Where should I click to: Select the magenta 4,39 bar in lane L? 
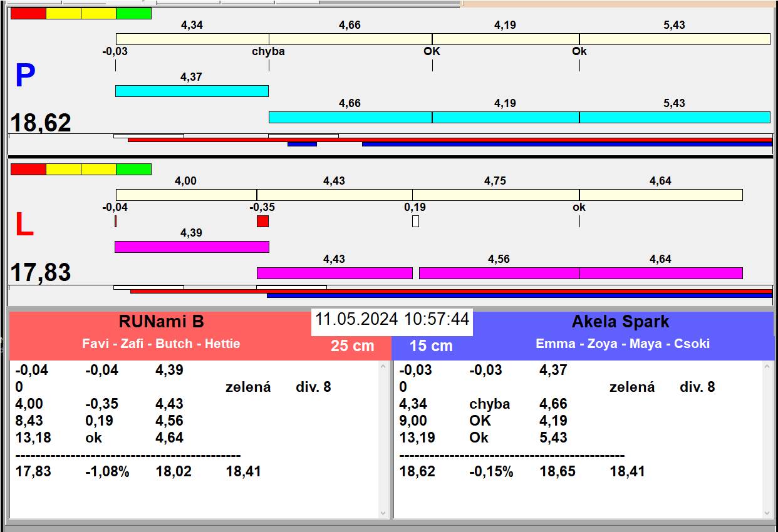click(x=192, y=247)
